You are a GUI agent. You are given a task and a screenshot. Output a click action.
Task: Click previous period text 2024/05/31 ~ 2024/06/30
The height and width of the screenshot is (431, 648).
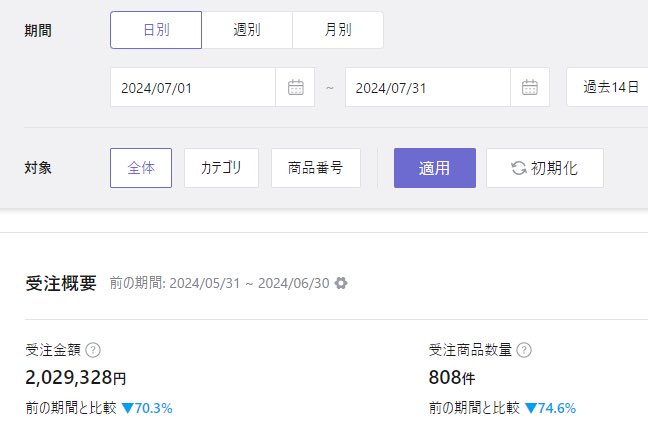coord(250,283)
